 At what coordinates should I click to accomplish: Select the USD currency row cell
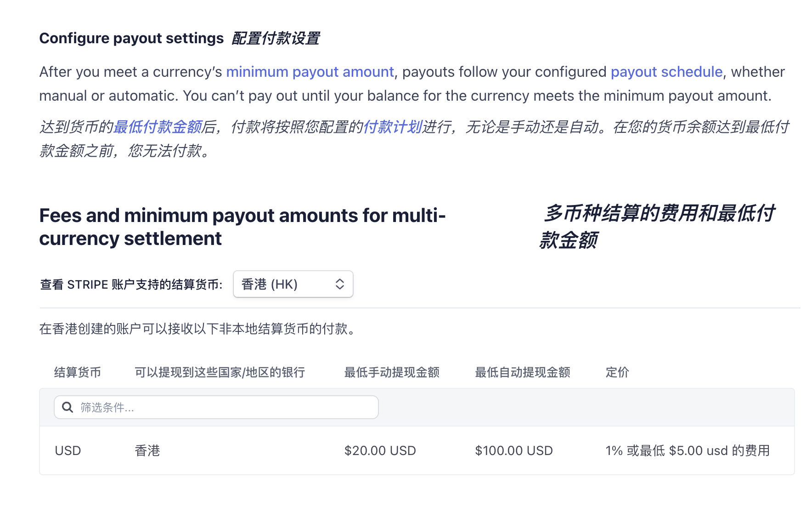click(x=68, y=450)
